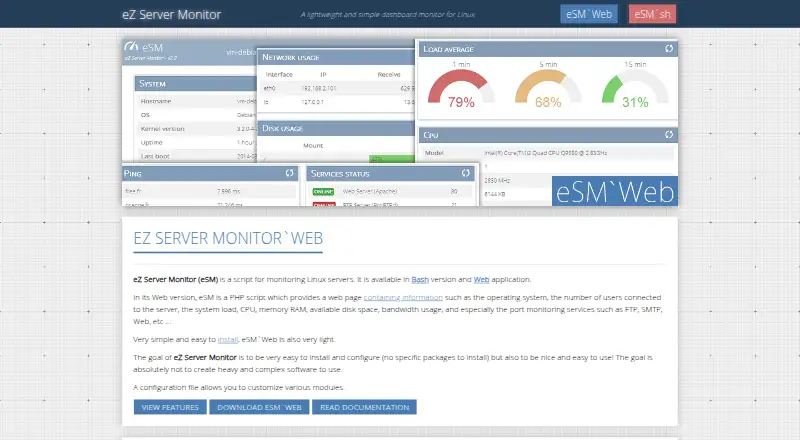
Task: Click the free.fr ping row
Action: [210, 191]
